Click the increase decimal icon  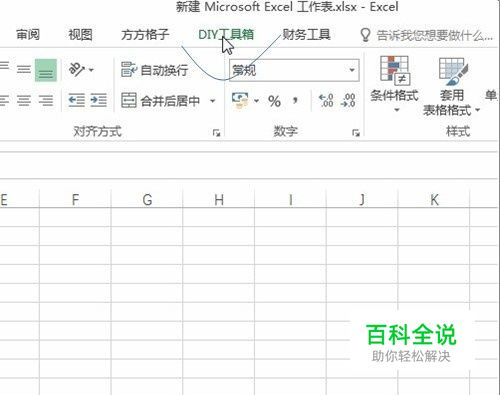tap(326, 100)
